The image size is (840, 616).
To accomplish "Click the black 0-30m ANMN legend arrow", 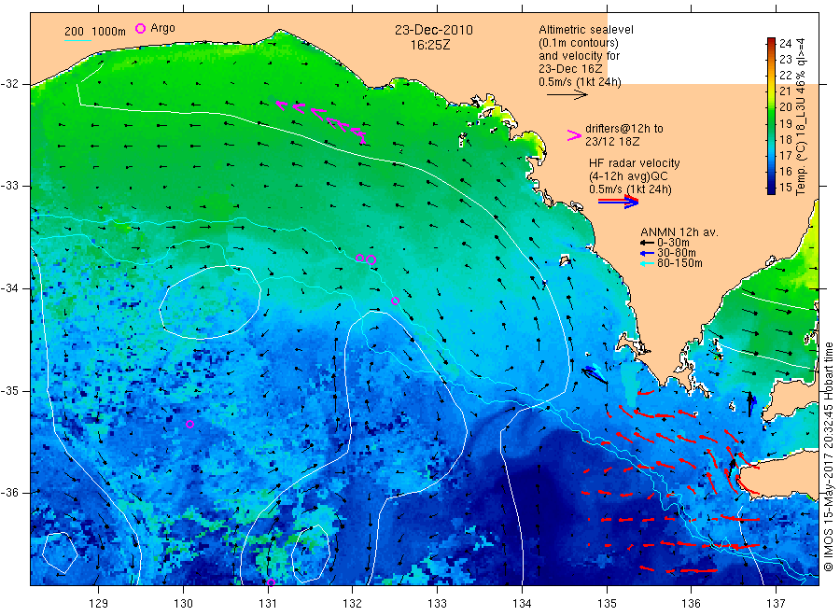I will point(647,243).
